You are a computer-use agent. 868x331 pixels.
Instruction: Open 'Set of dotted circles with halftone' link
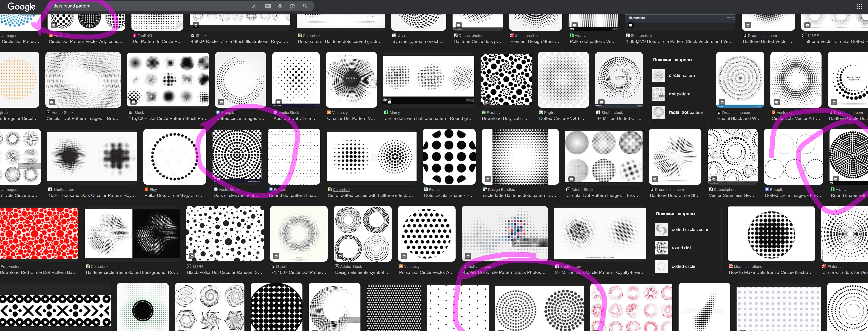click(x=370, y=195)
